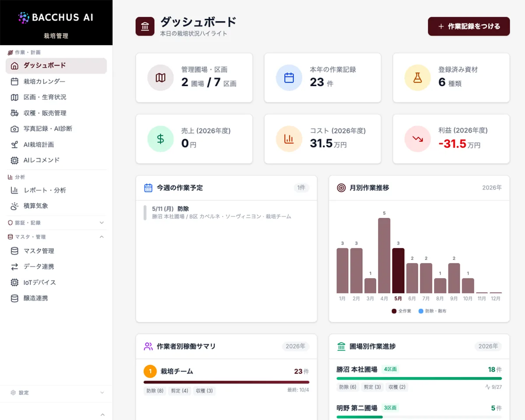
Task: Click the 4月 bar in the chart
Action: pos(384,255)
